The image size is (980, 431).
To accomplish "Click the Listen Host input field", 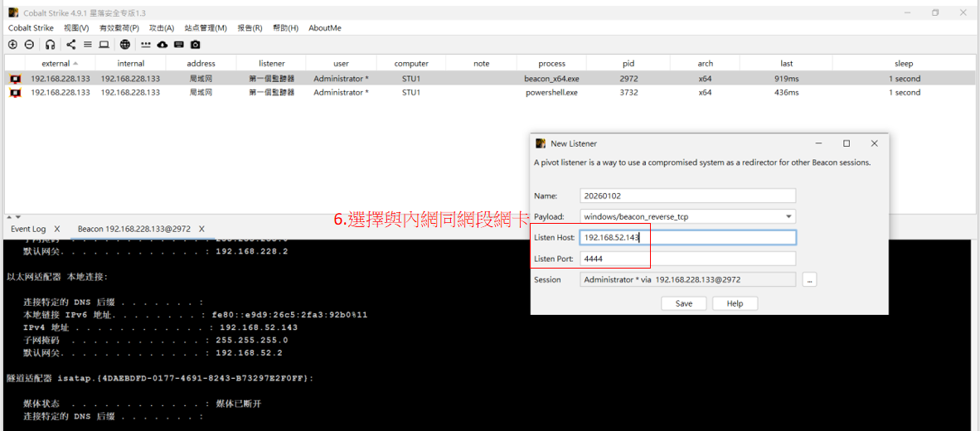I will [x=688, y=237].
